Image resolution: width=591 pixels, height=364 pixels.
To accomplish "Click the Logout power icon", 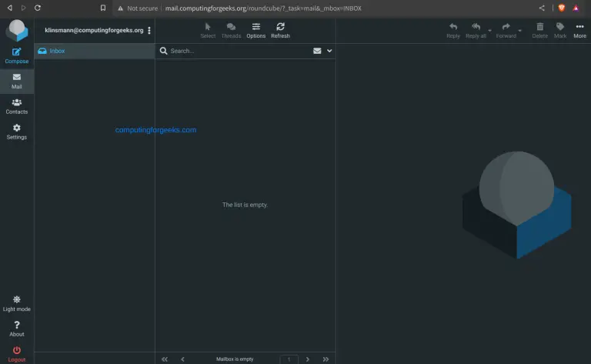I will 17,354.
